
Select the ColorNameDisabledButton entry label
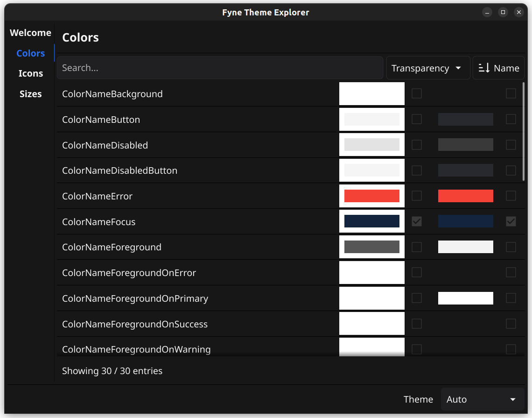[120, 170]
